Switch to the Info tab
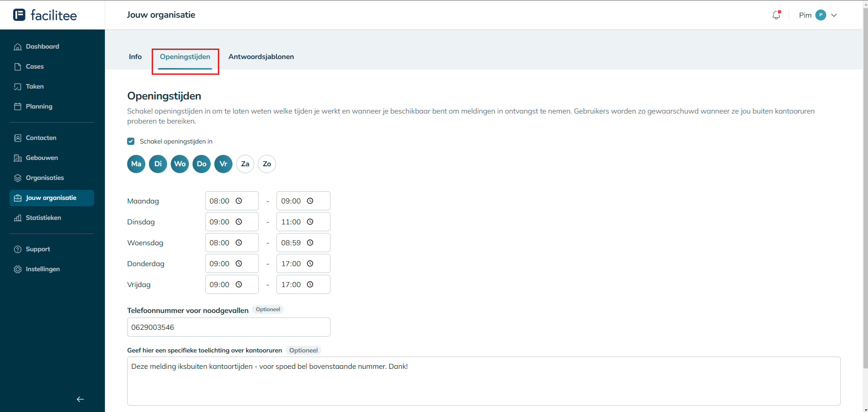 pos(135,57)
